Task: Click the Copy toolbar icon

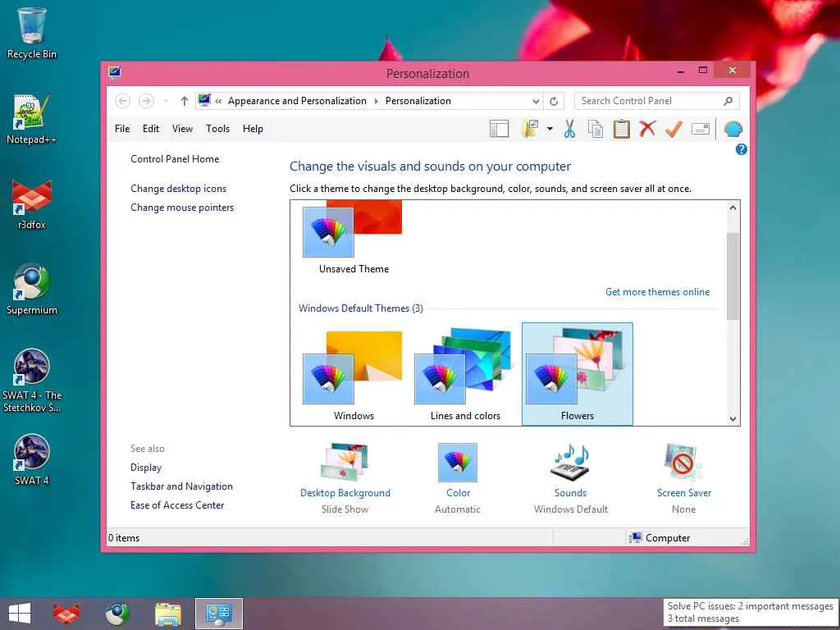Action: pos(596,129)
